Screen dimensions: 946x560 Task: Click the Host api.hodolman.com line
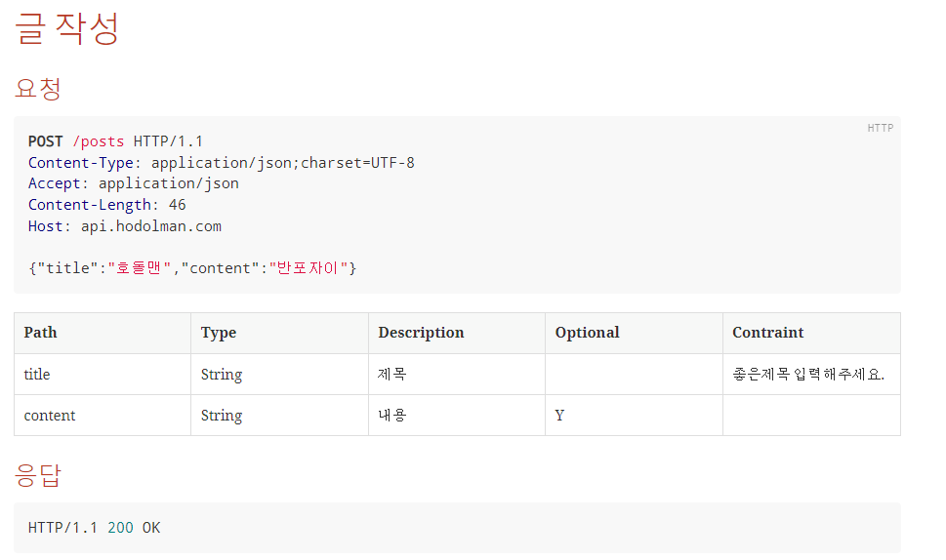[125, 226]
